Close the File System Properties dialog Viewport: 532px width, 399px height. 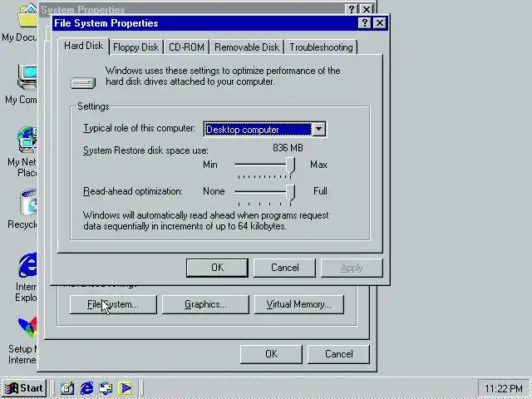[379, 23]
